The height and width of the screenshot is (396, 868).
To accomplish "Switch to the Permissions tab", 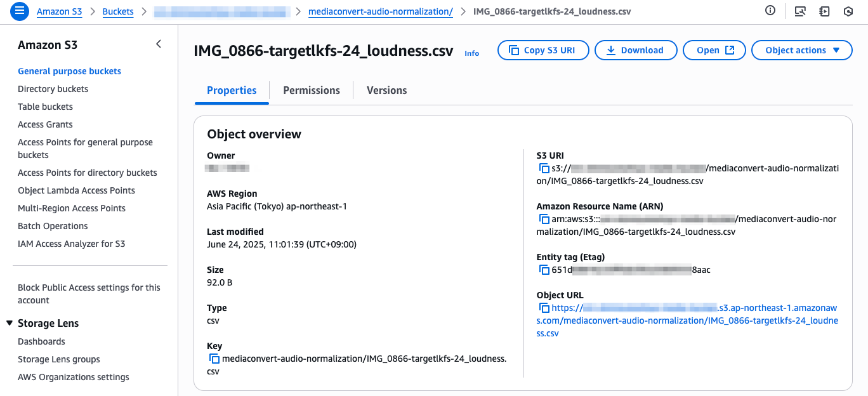I will (312, 90).
